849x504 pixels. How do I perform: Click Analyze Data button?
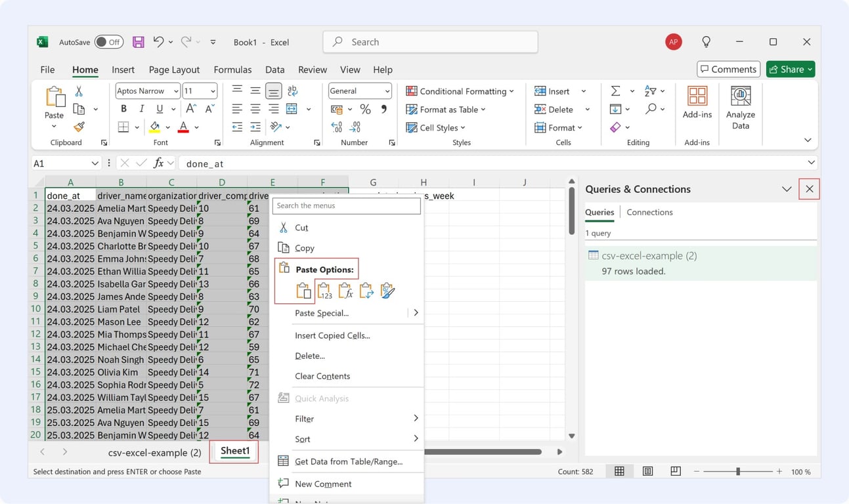(741, 108)
